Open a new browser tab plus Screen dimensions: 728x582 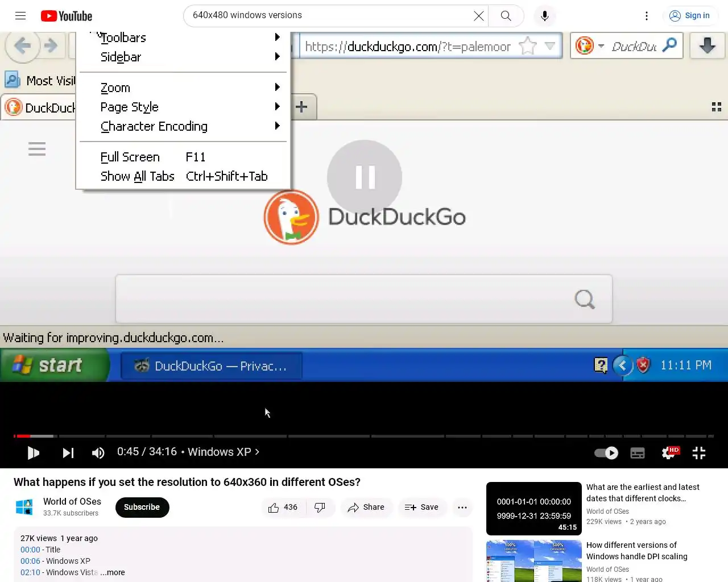click(x=301, y=107)
